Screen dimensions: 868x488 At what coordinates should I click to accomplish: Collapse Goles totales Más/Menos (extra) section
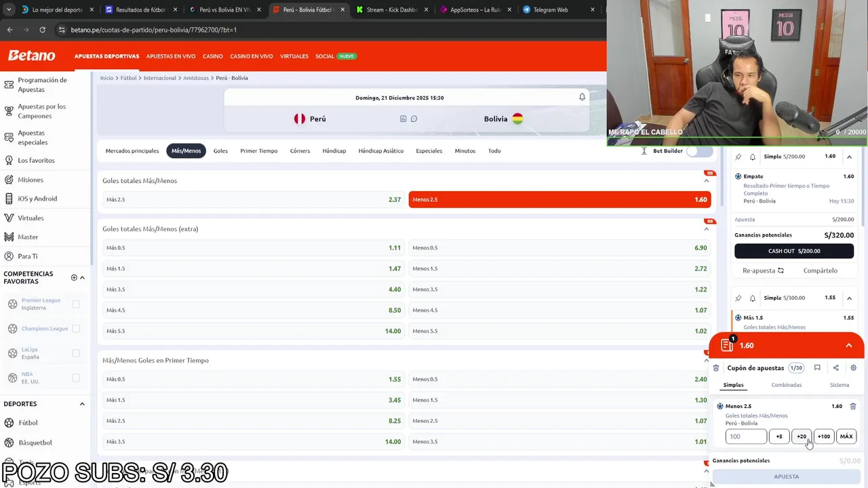pyautogui.click(x=706, y=229)
